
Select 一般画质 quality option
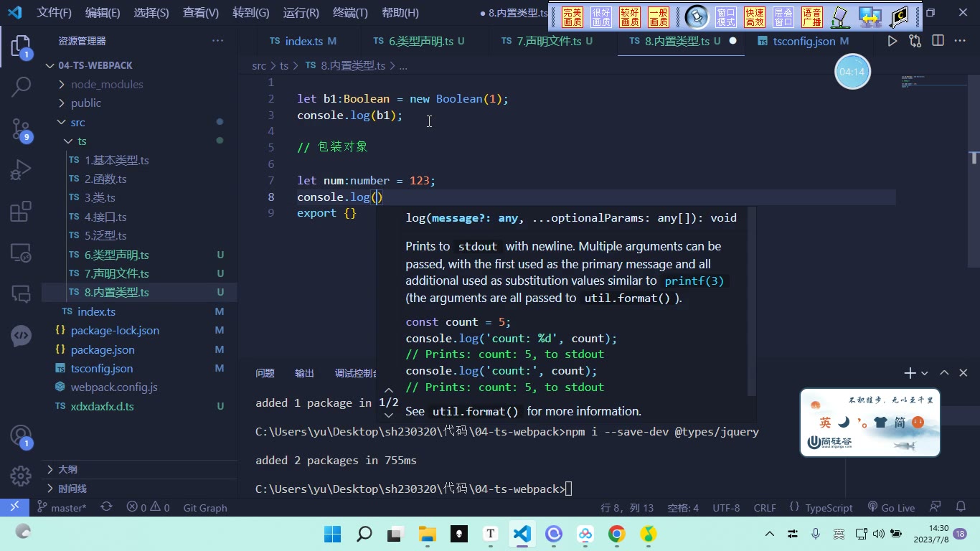click(x=659, y=17)
